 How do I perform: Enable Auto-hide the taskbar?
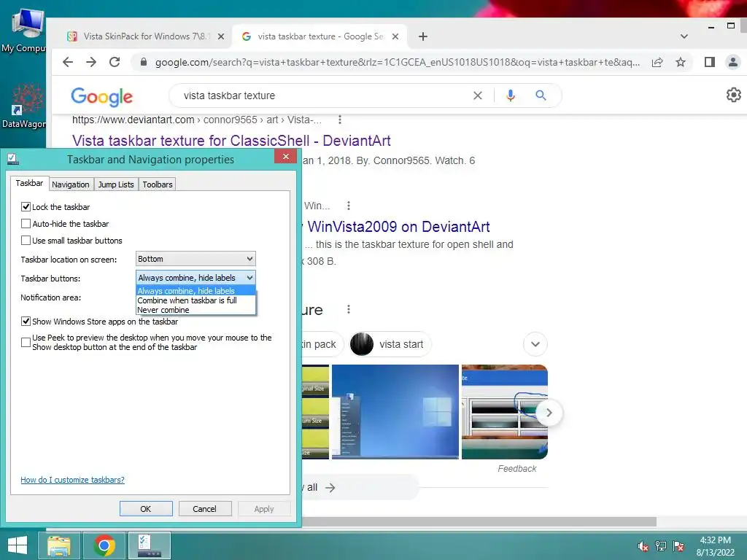pos(26,224)
